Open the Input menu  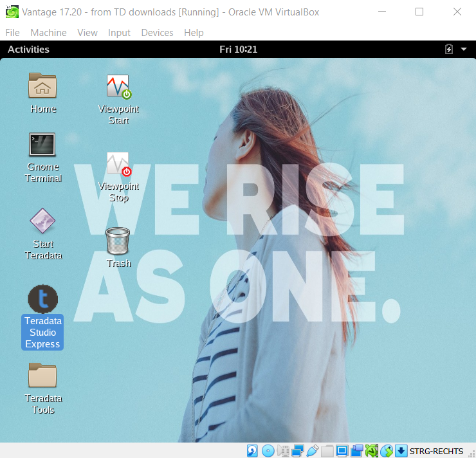119,33
